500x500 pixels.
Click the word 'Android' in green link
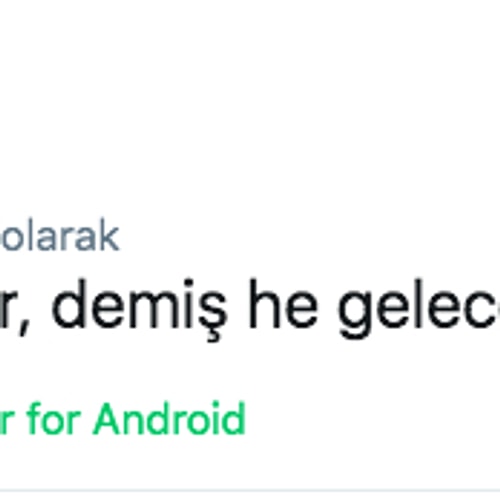point(170,419)
